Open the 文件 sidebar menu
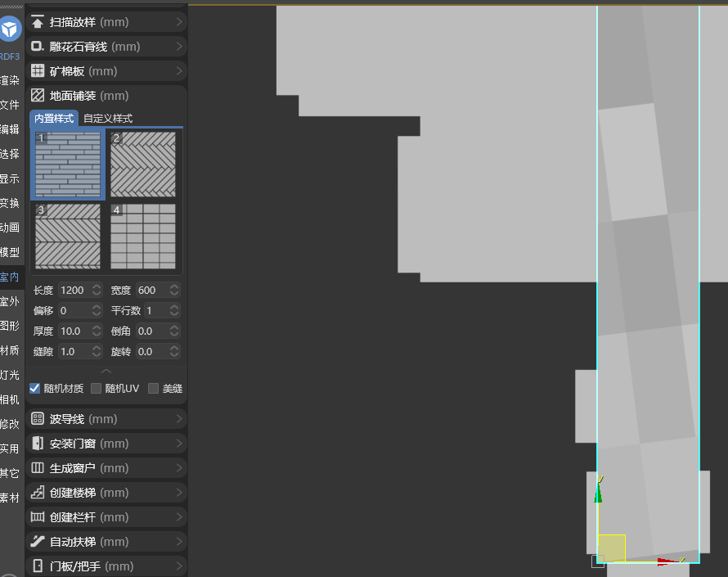The width and height of the screenshot is (728, 577). [10, 105]
